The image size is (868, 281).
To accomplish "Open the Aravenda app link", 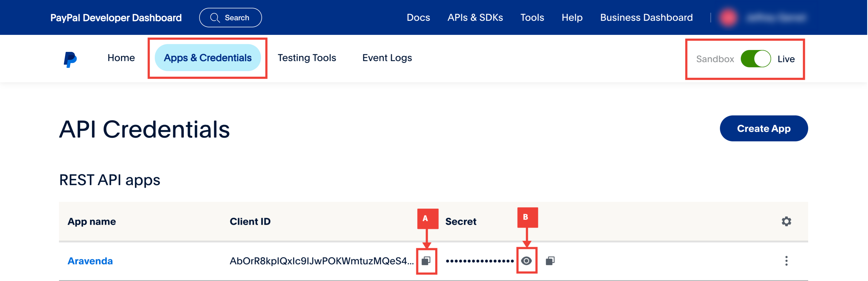I will 90,261.
